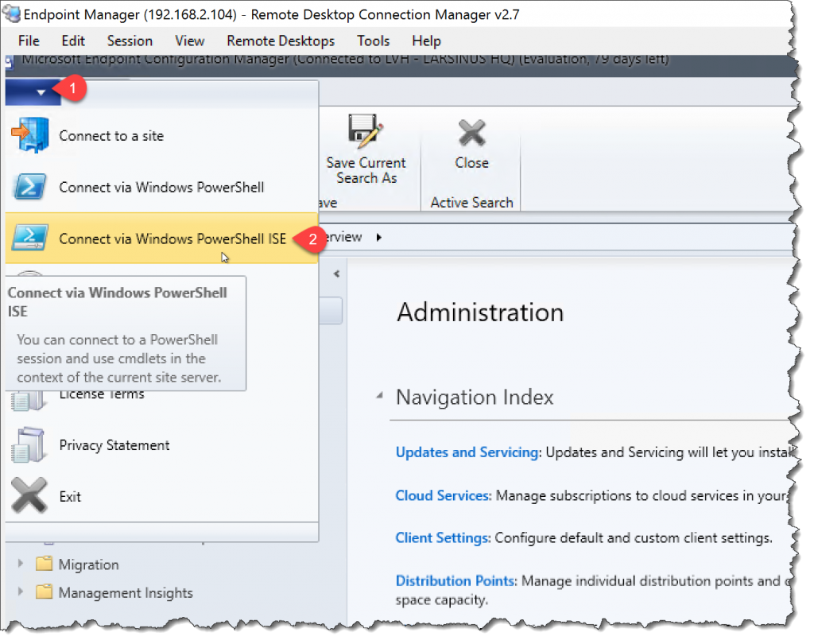The width and height of the screenshot is (814, 644).
Task: Expand the Migration tree node
Action: click(x=20, y=564)
